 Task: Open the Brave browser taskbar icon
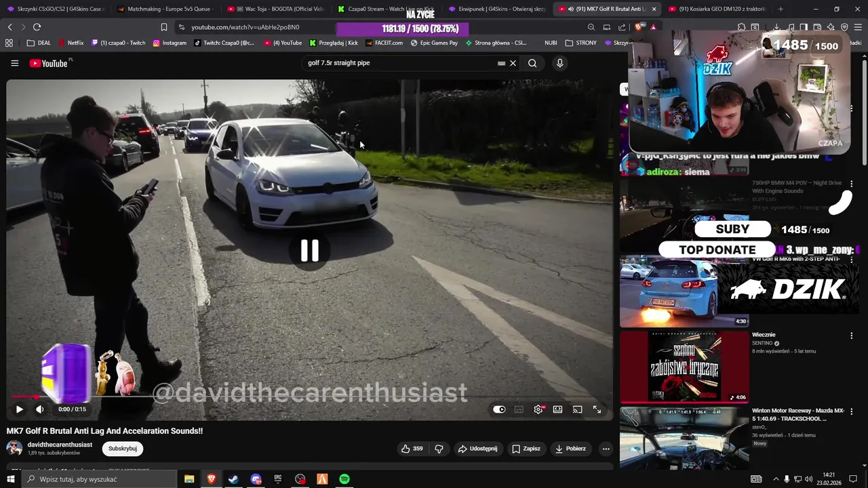[x=212, y=479]
